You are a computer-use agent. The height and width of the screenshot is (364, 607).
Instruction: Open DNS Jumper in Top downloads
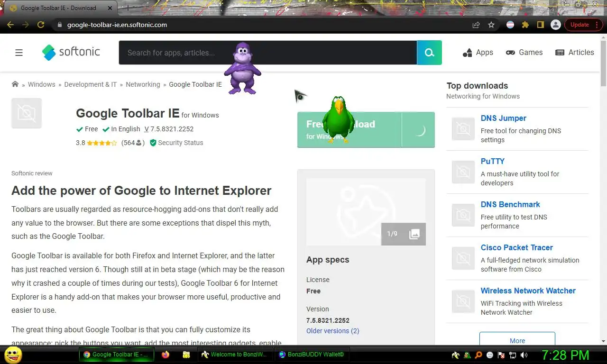pyautogui.click(x=503, y=118)
